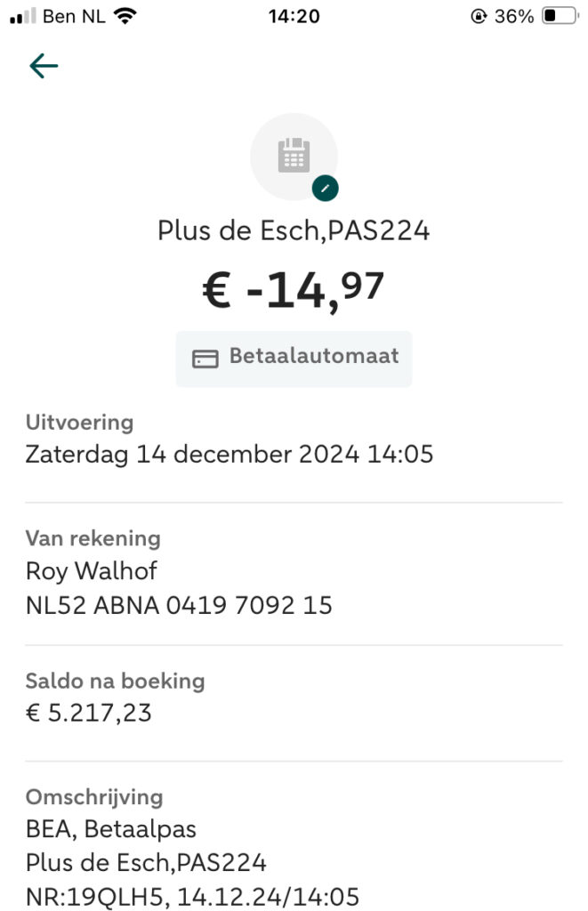This screenshot has width=588, height=911.
Task: Tap the rotation lock status icon
Action: click(x=479, y=16)
